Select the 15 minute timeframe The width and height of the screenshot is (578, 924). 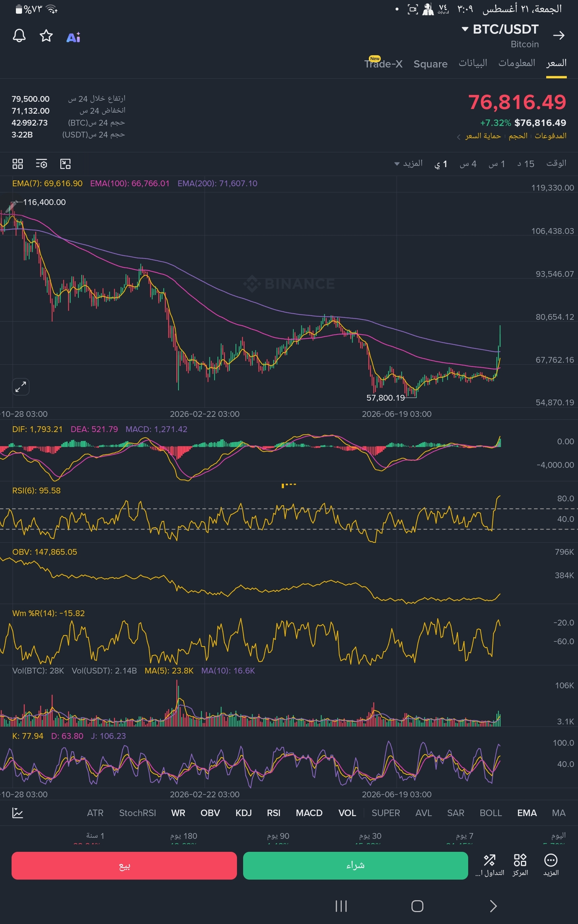click(526, 164)
